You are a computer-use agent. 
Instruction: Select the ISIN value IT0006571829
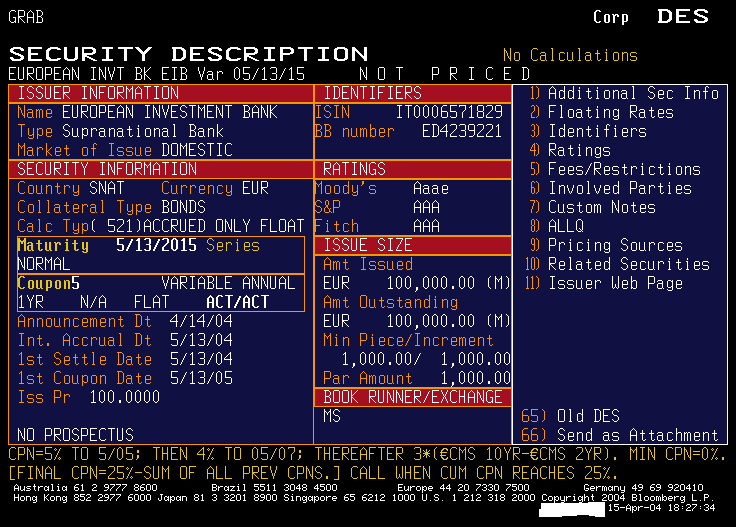click(449, 112)
